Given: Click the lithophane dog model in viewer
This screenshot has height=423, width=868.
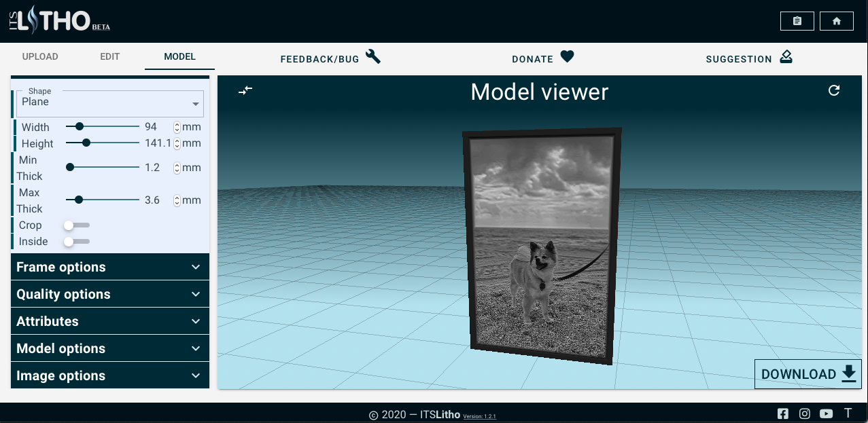Looking at the screenshot, I should coord(542,246).
